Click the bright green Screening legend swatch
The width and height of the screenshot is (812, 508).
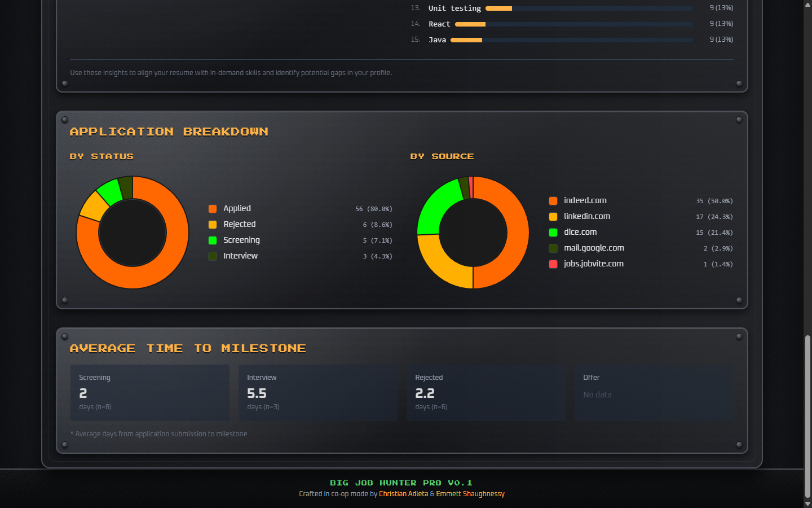213,240
